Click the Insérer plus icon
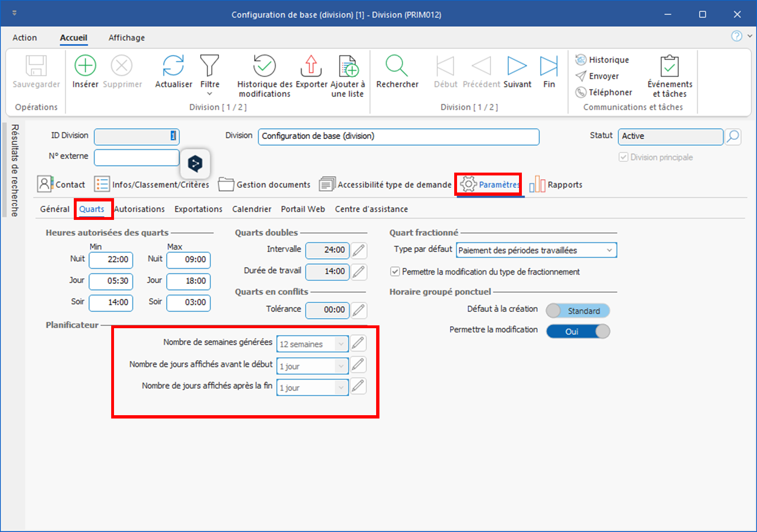Screen dimensions: 757x532 coord(85,66)
